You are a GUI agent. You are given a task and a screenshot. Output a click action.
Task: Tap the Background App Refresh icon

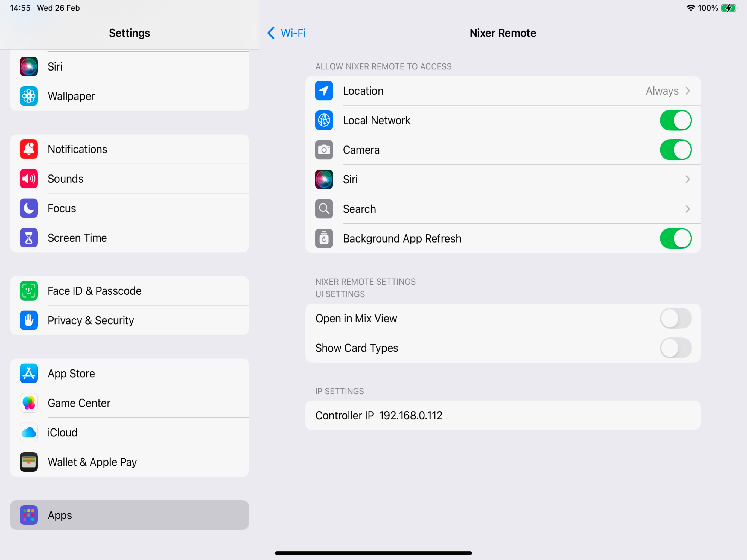pos(324,238)
